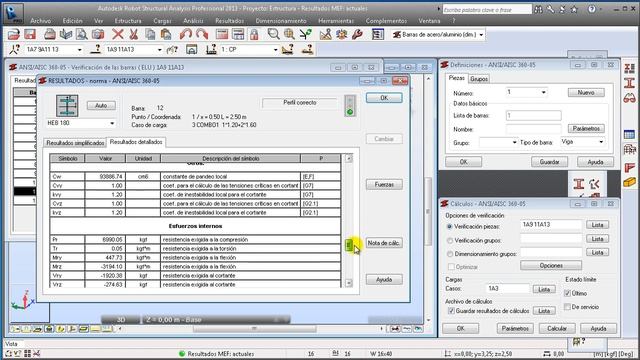This screenshot has height=360, width=640.
Task: Click yellow block icon in right sidebar
Action: pyautogui.click(x=629, y=182)
